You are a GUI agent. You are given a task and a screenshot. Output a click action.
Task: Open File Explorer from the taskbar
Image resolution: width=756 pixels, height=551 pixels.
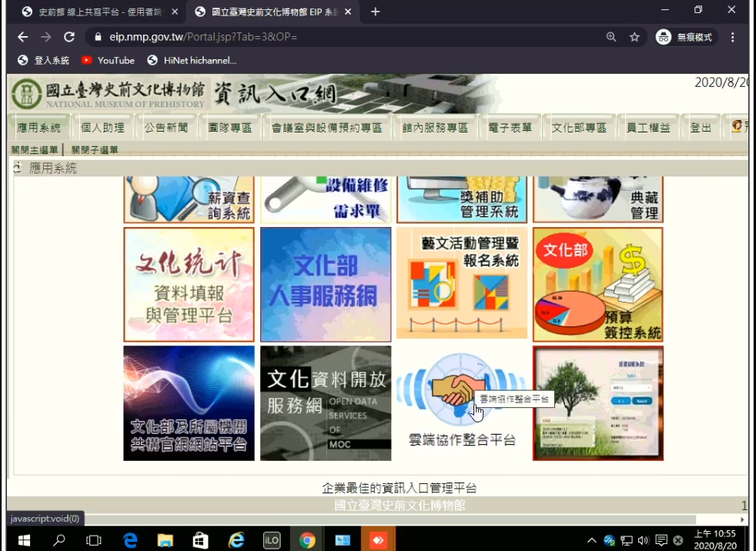tap(166, 540)
